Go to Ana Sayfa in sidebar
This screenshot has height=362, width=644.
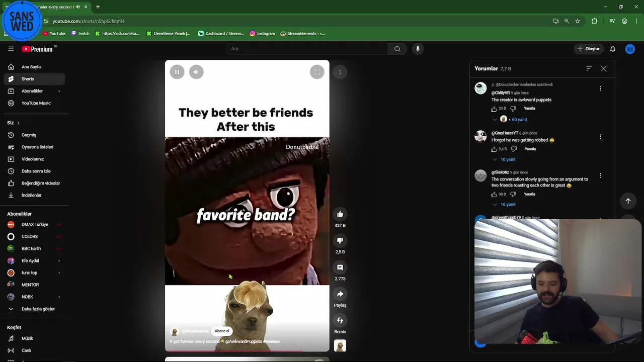34,67
